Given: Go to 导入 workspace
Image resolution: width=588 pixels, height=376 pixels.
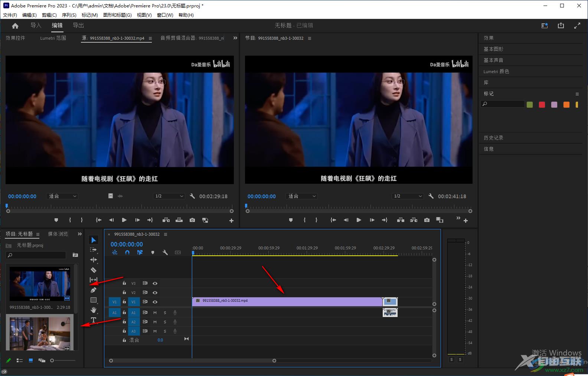Looking at the screenshot, I should [x=36, y=25].
